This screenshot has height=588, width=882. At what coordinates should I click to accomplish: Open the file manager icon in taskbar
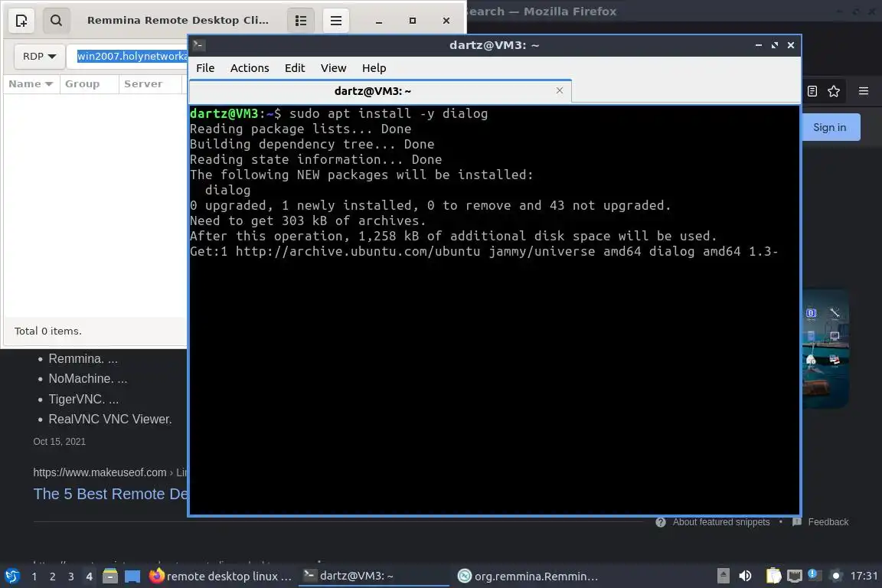[x=110, y=577]
